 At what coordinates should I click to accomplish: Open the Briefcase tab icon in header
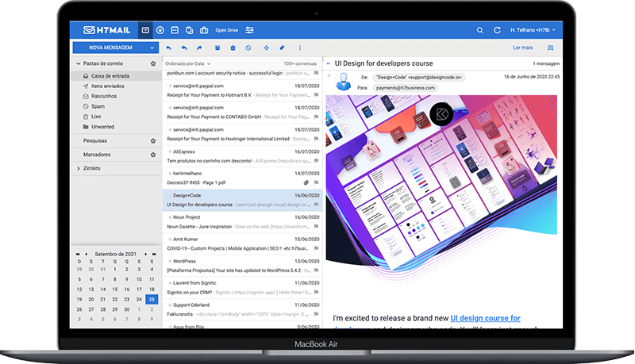click(204, 30)
